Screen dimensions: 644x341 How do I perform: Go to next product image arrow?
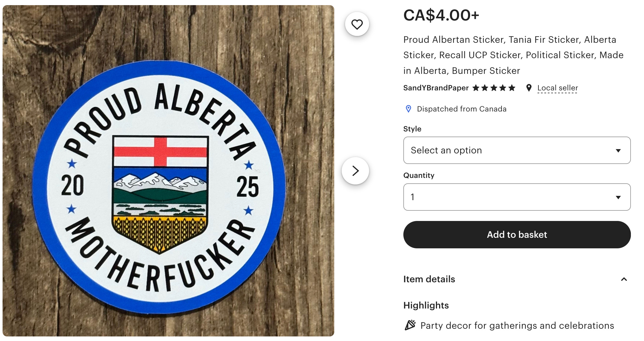355,171
